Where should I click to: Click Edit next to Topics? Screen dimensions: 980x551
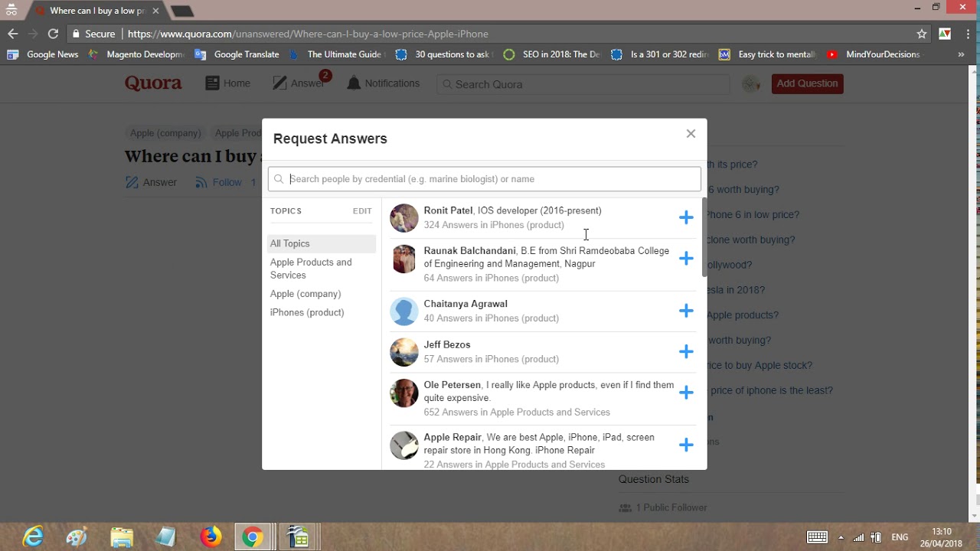(362, 210)
